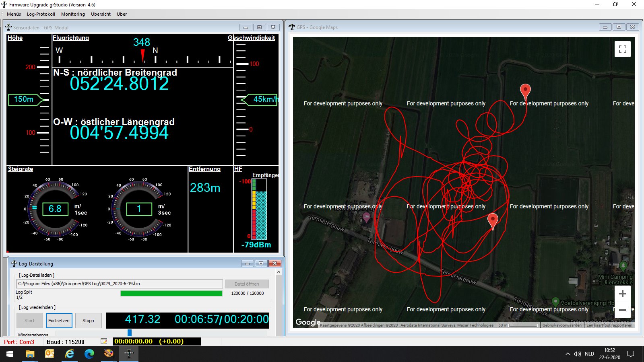This screenshot has width=644, height=362.
Task: Click the Stopp button
Action: tap(88, 321)
